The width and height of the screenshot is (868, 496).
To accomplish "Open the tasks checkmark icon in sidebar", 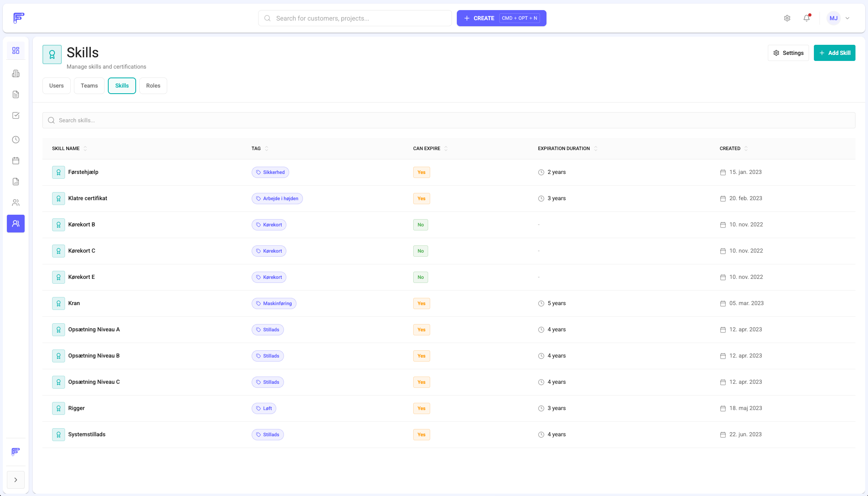I will click(16, 115).
